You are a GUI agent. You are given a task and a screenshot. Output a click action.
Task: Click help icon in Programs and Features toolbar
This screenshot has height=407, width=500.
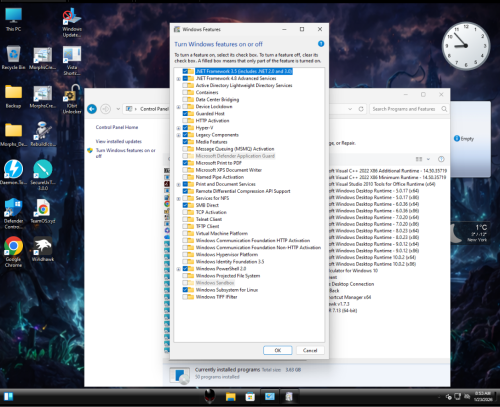click(441, 159)
